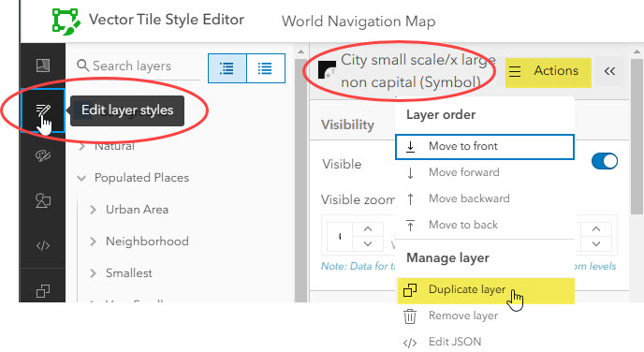Select the Urban Area layer label
The image size is (644, 352).
pos(138,210)
